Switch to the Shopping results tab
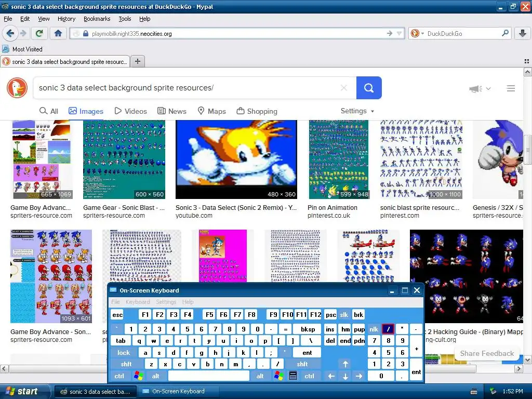 [x=257, y=111]
